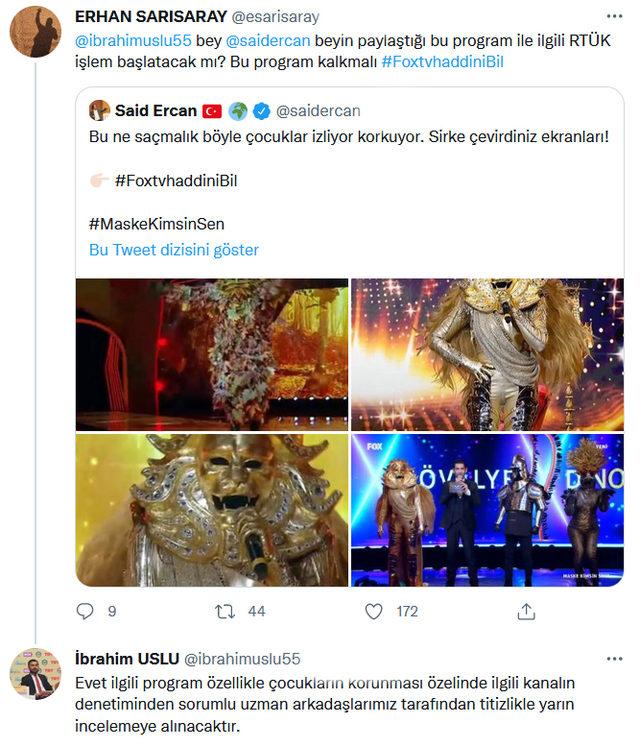
Task: Reply to Erhan Sarısaray's tweet
Action: click(85, 611)
